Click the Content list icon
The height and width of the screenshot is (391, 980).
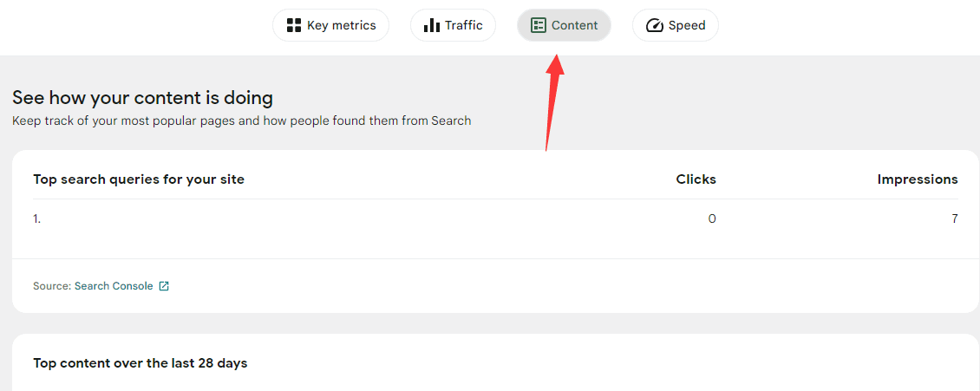click(x=539, y=25)
